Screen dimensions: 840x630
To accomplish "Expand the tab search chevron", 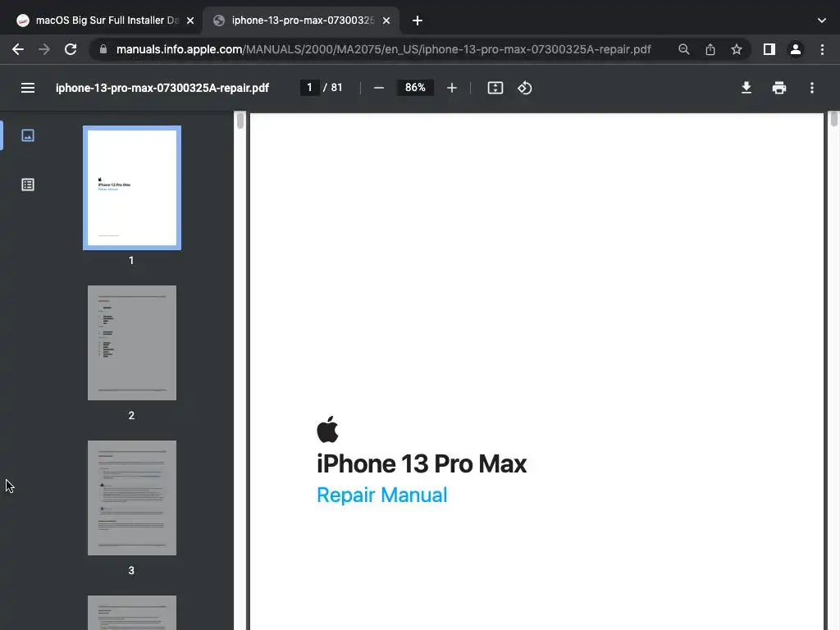I will point(822,21).
